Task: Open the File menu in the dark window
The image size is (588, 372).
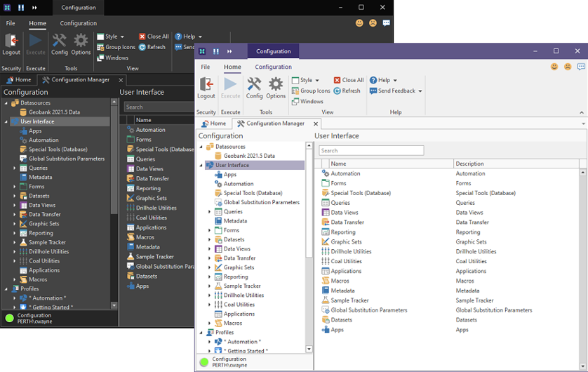Action: 11,23
